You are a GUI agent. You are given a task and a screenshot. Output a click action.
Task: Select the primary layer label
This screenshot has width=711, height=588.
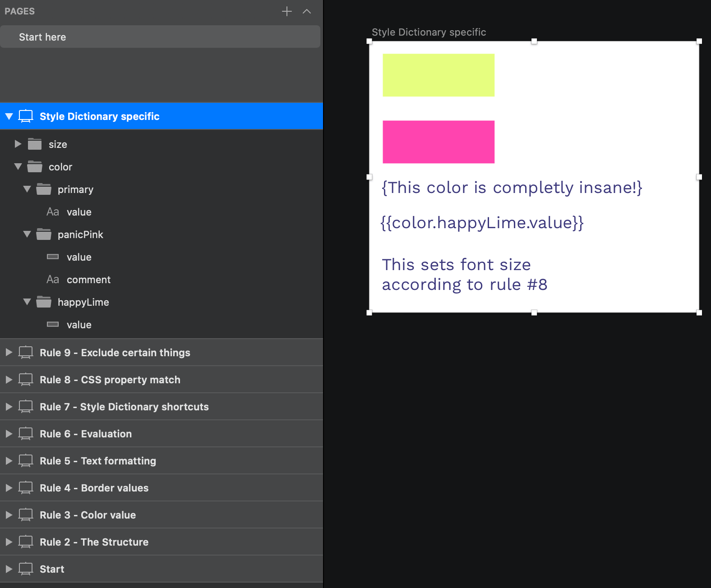(75, 189)
